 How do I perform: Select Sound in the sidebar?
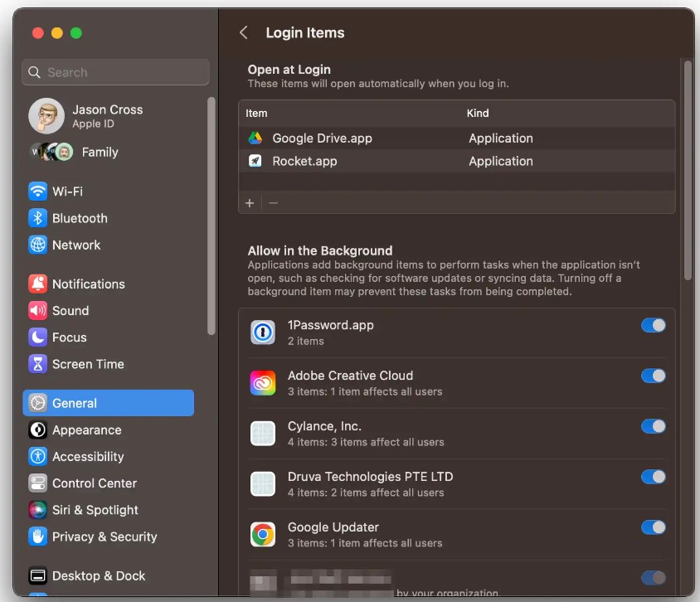tap(109, 311)
